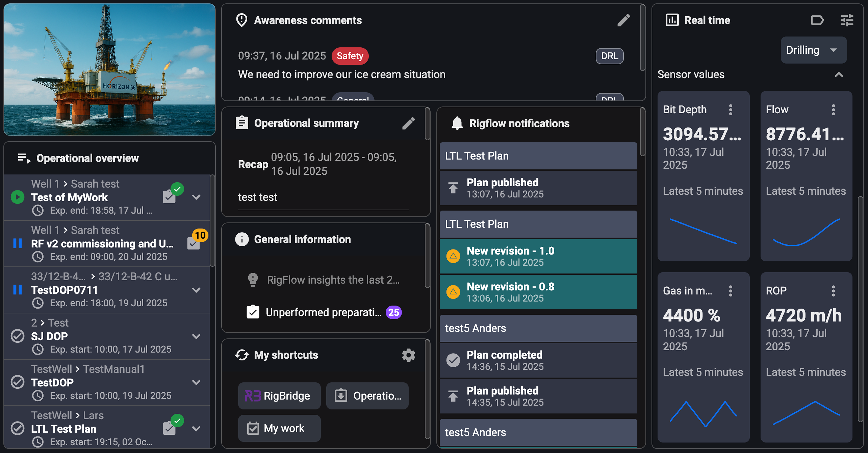Open the RigBridge shortcut
The image size is (868, 453).
pyautogui.click(x=279, y=396)
